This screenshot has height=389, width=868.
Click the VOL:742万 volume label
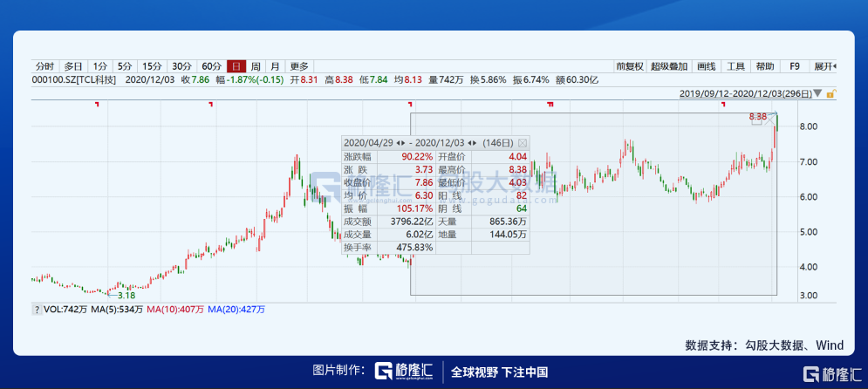point(65,310)
